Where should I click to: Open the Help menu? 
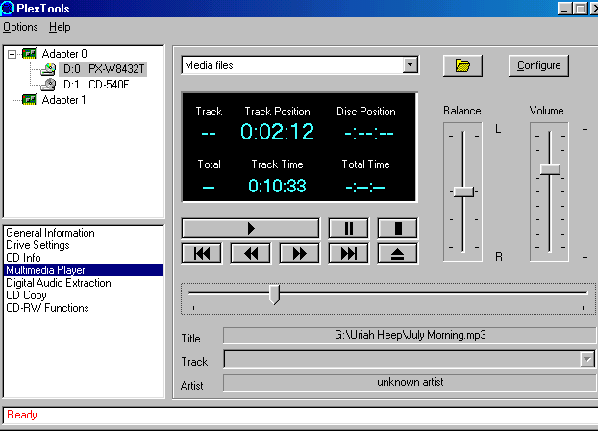coord(60,27)
